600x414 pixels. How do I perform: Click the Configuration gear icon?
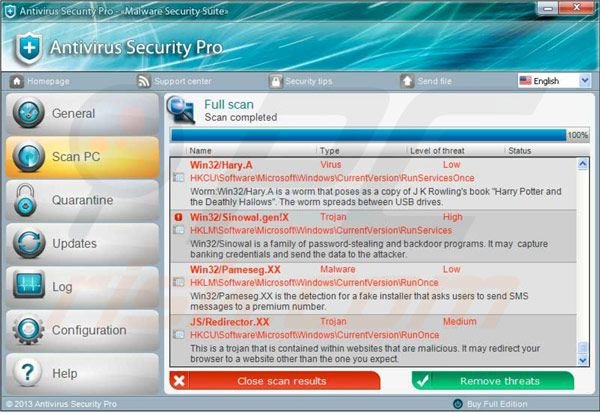29,329
